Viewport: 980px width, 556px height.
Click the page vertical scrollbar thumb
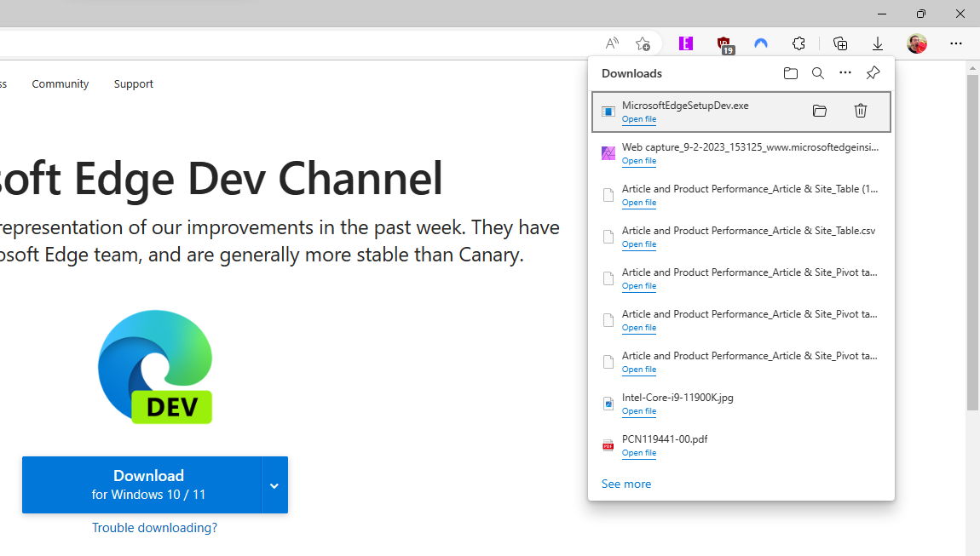(x=972, y=242)
